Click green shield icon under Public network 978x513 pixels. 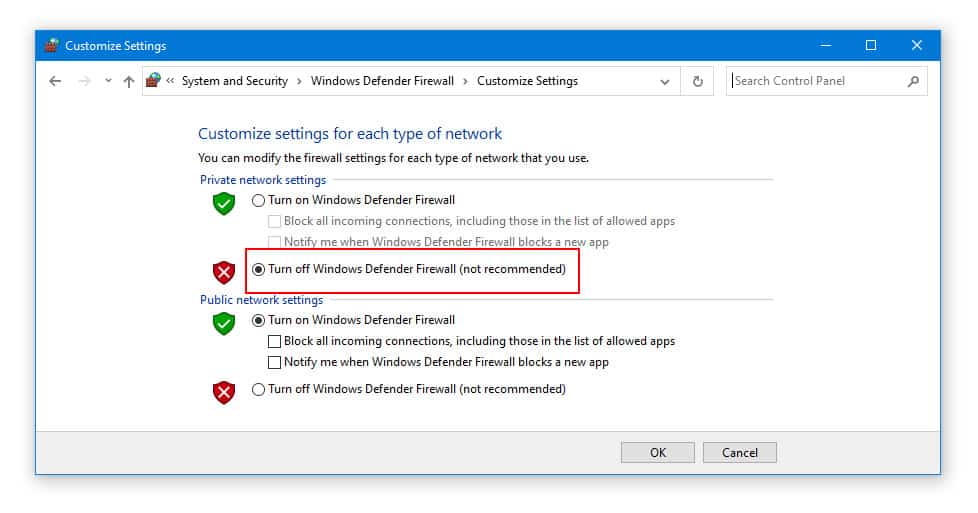(224, 323)
